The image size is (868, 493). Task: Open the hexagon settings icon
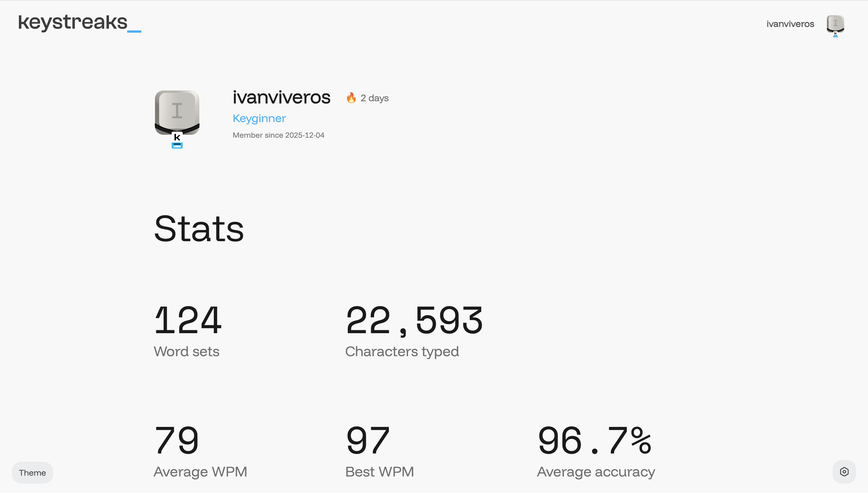pos(844,472)
